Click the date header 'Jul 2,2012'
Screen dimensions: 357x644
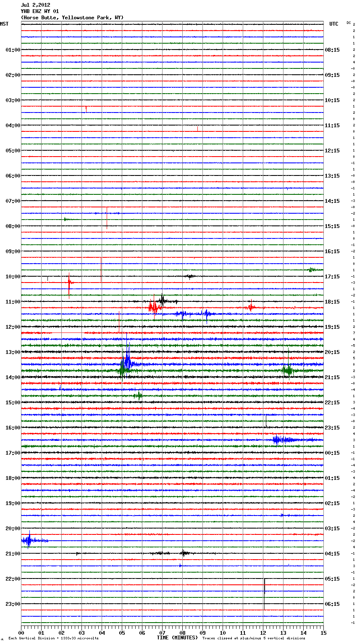coord(36,5)
